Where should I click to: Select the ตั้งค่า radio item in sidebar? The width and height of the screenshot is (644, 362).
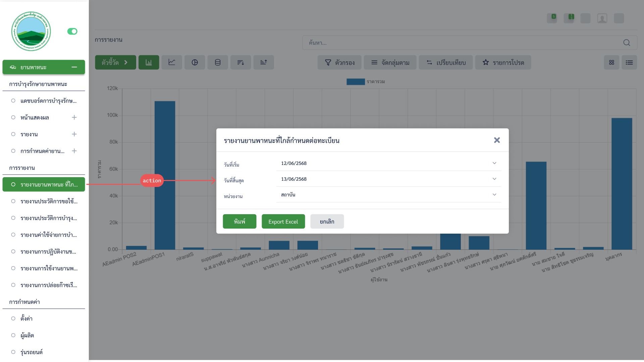pyautogui.click(x=13, y=318)
